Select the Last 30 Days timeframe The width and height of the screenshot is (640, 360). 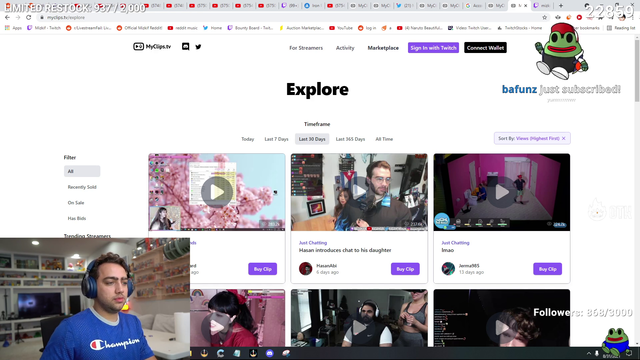(312, 139)
